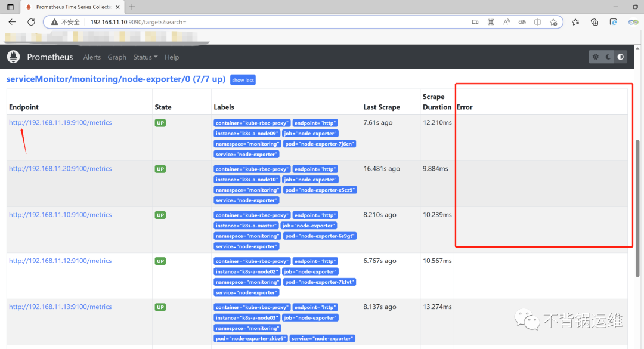Click scrape duration 13.274ms
Screen dimensions: 644x349
[438, 307]
